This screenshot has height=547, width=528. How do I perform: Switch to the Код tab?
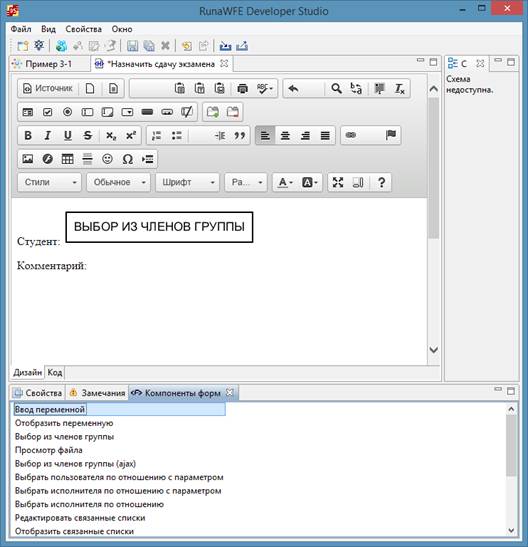tap(55, 372)
